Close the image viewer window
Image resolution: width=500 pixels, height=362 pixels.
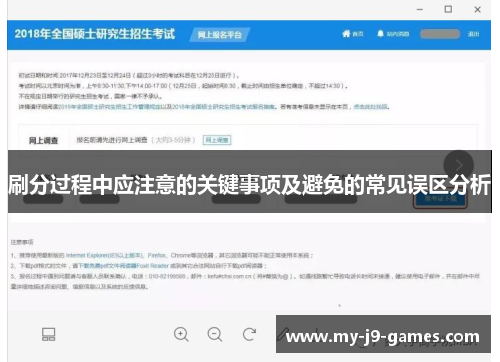point(478,10)
